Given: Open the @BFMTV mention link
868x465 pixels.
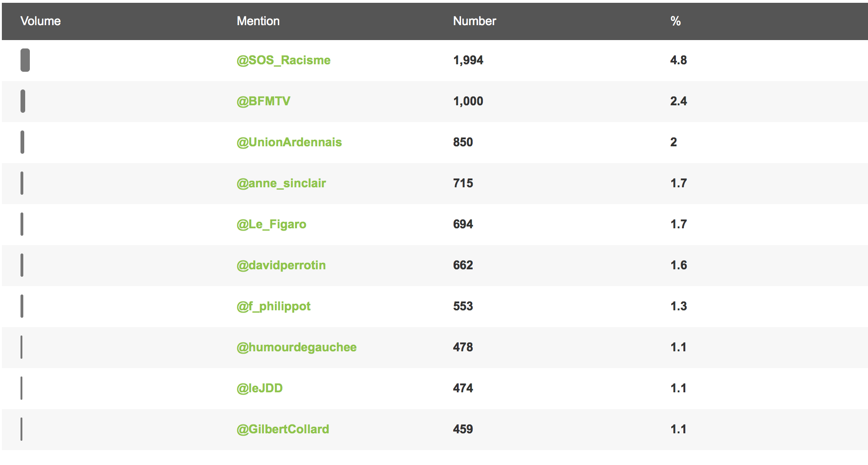Looking at the screenshot, I should [263, 102].
